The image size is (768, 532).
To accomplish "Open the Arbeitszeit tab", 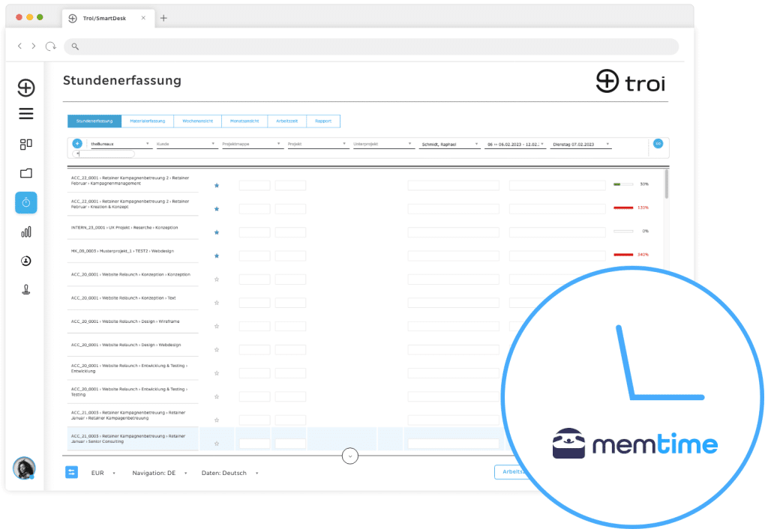I will 287,121.
